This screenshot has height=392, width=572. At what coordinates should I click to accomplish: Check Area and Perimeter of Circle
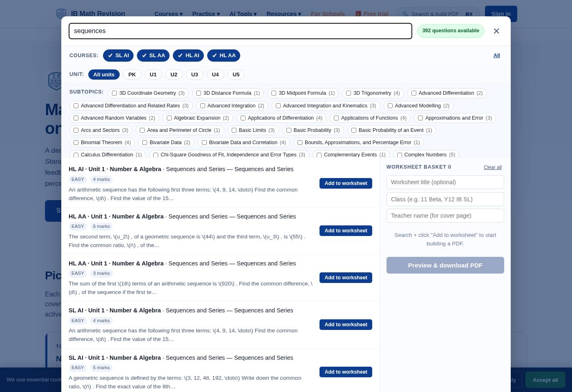(x=142, y=130)
